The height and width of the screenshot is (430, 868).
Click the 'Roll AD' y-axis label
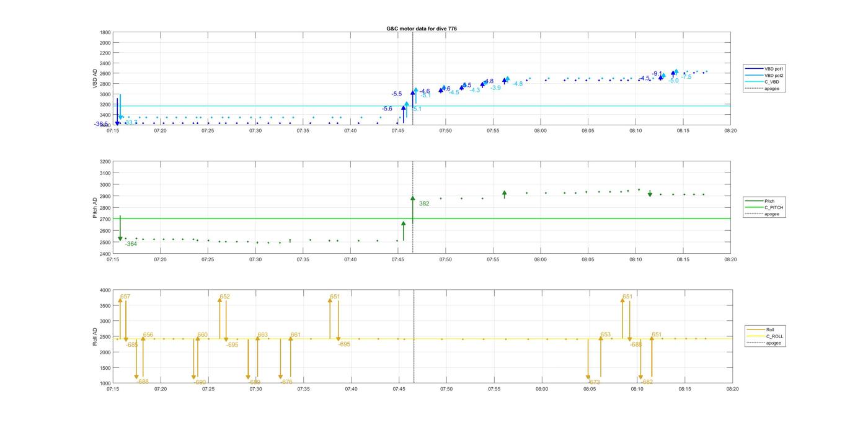[x=95, y=336]
